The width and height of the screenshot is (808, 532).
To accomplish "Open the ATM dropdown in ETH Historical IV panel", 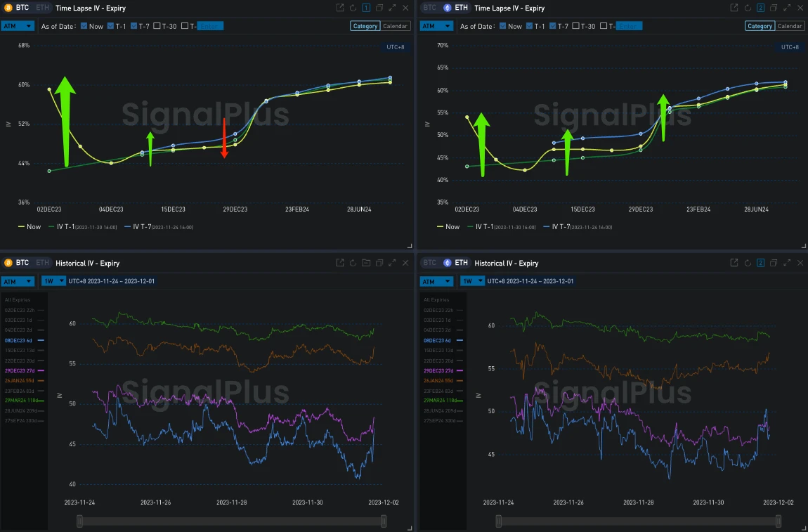I will [x=436, y=281].
